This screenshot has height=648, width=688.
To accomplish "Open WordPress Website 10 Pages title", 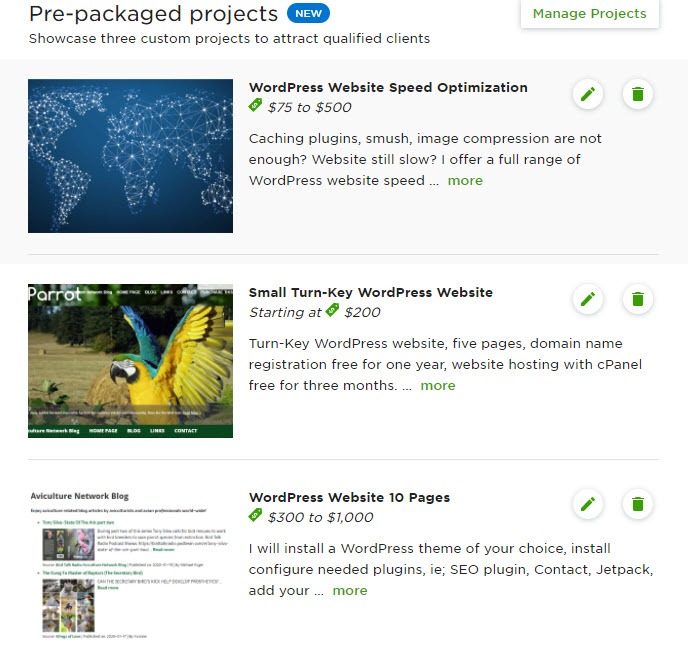I will coord(349,497).
